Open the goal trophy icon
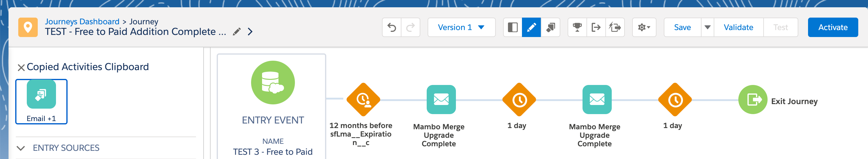The width and height of the screenshot is (868, 159). pos(577,27)
